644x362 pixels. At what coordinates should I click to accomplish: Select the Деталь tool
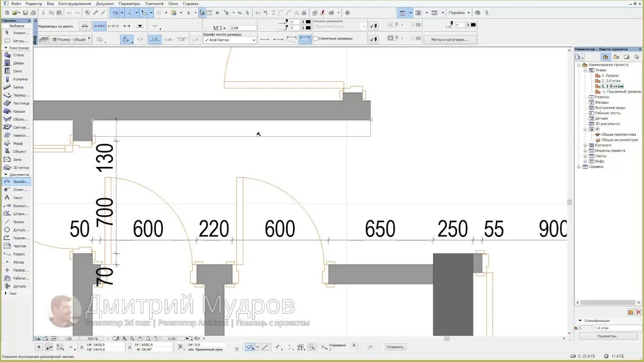[x=17, y=286]
